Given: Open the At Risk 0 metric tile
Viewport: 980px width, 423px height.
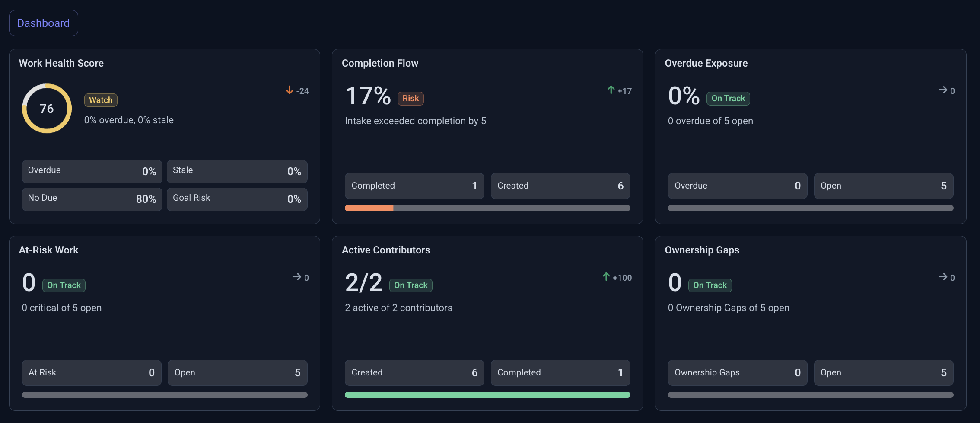Looking at the screenshot, I should (x=92, y=373).
